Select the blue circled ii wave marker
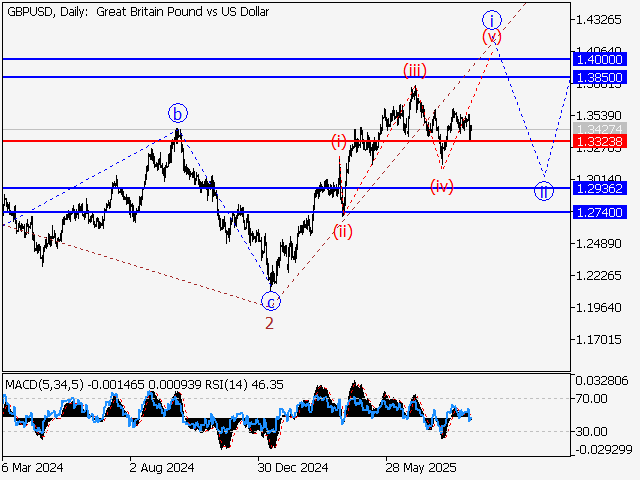Screen dimensions: 640x480 pyautogui.click(x=543, y=191)
